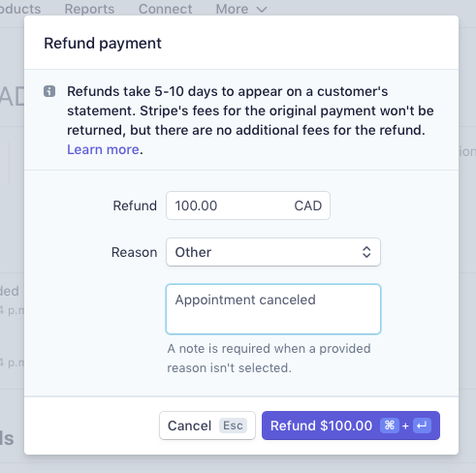Cancel the refund payment dialog
This screenshot has width=476, height=473.
(x=207, y=426)
